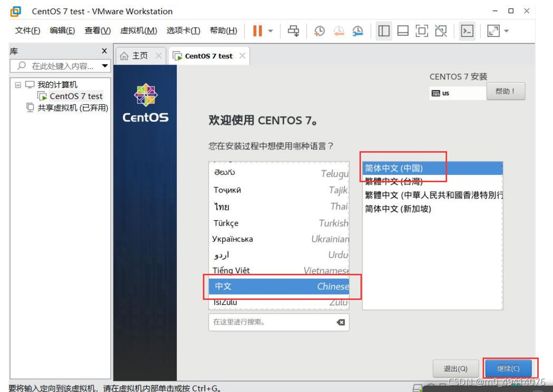Image resolution: width=553 pixels, height=392 pixels.
Task: Select Telugu in the language list
Action: [279, 173]
